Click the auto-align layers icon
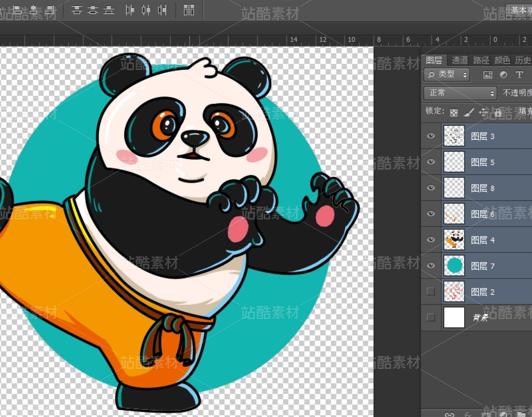Viewport: 532px width, 417px height. point(189,10)
